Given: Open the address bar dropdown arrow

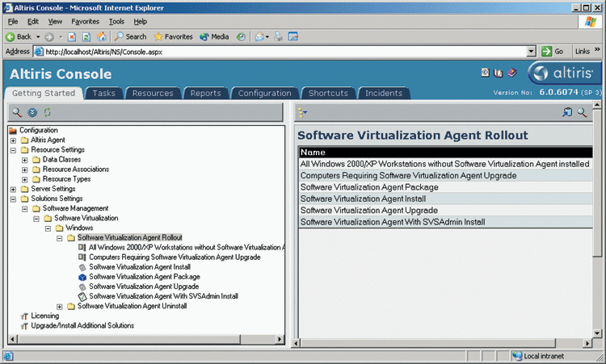Looking at the screenshot, I should coord(531,52).
